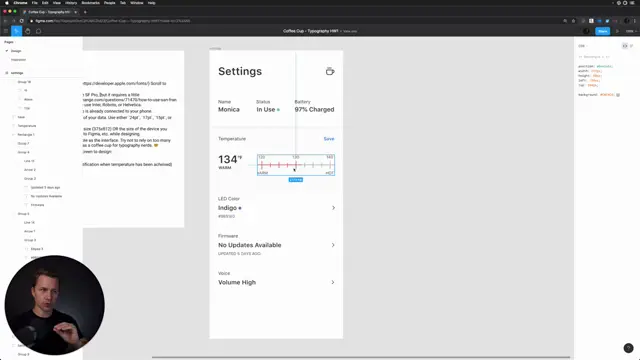Viewport: 640px width, 360px height.
Task: Open the Edit menu
Action: [45, 3]
